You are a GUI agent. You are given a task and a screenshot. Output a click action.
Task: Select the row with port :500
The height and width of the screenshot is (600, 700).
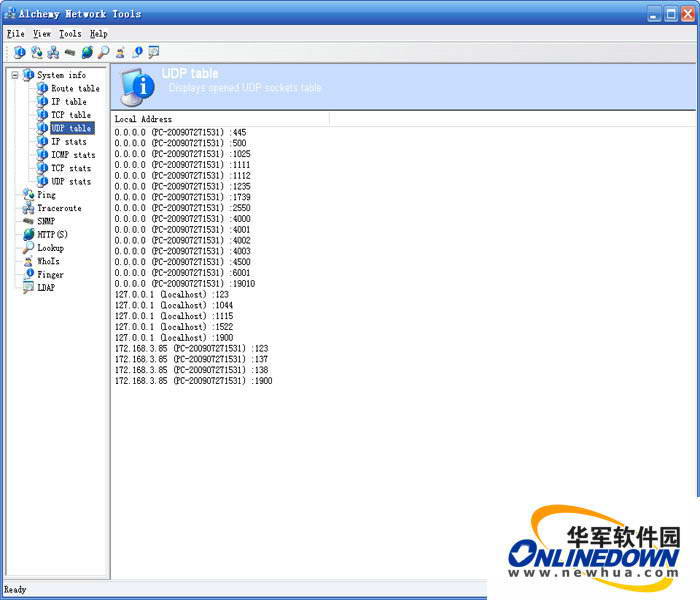[180, 143]
